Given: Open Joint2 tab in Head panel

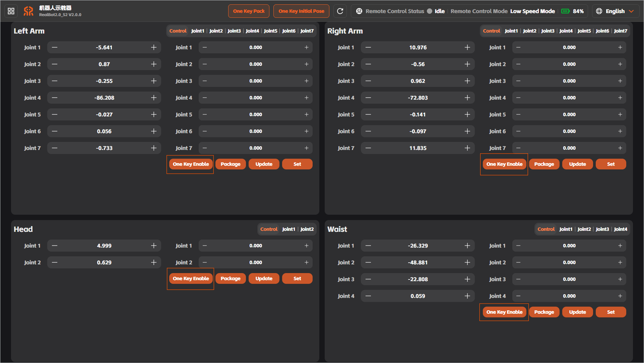Looking at the screenshot, I should click(307, 229).
